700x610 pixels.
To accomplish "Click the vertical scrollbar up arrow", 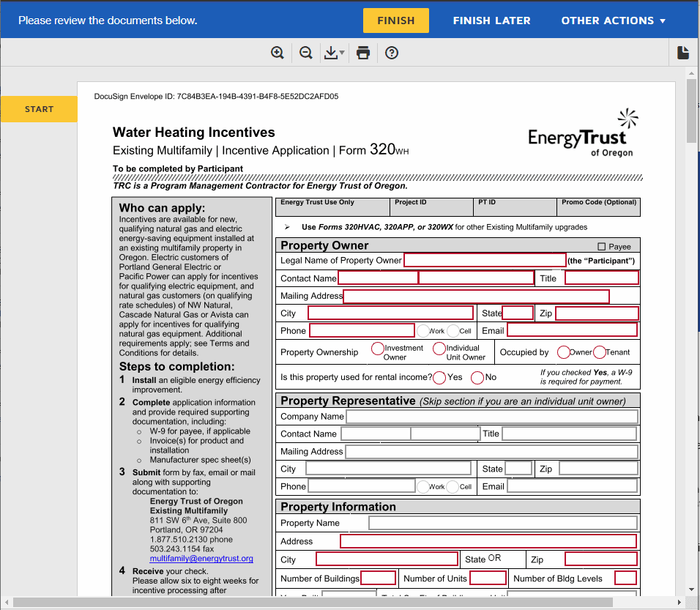I will point(691,72).
